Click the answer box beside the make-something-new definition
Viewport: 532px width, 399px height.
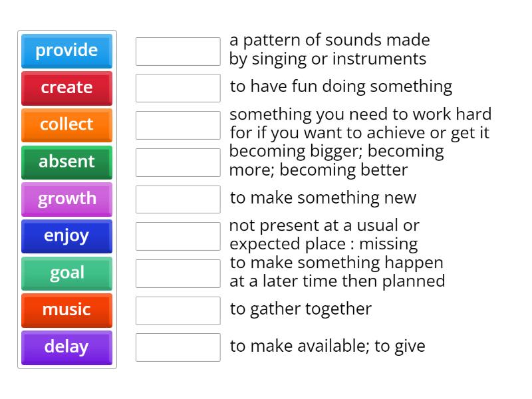click(177, 198)
